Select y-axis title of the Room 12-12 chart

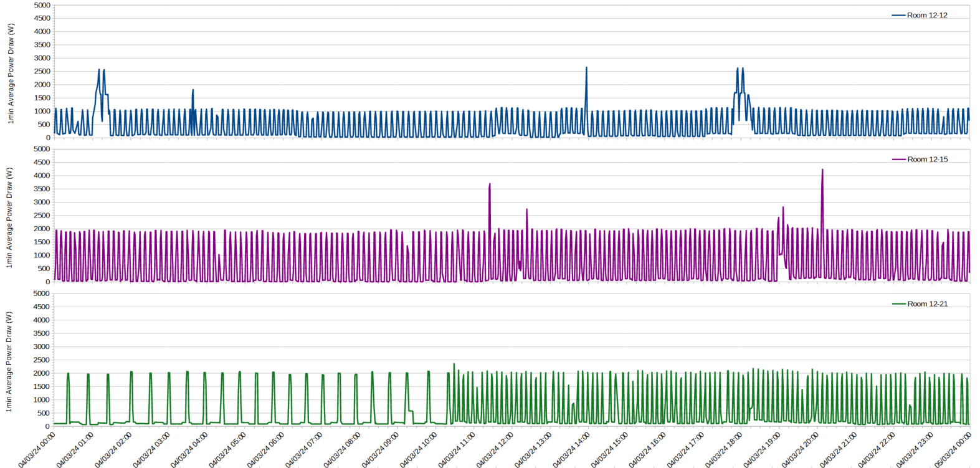[x=11, y=74]
